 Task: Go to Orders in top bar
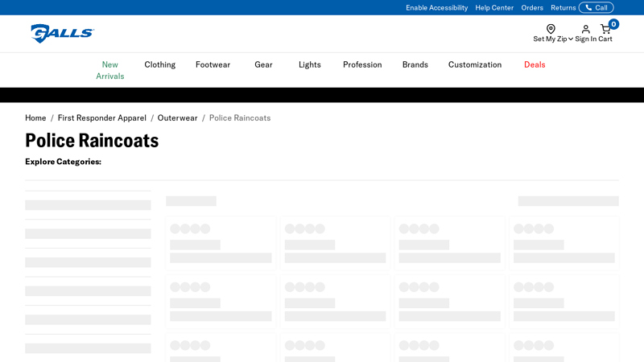pos(532,8)
